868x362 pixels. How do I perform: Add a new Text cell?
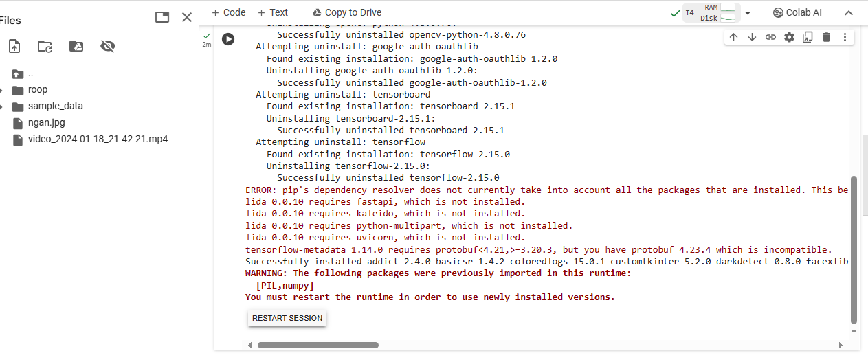[273, 12]
